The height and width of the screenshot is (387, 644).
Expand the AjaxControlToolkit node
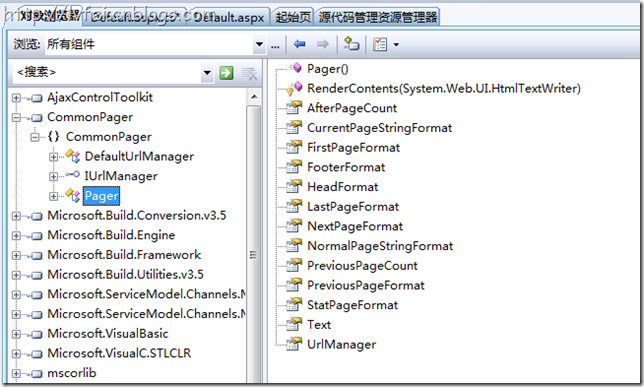[16, 98]
